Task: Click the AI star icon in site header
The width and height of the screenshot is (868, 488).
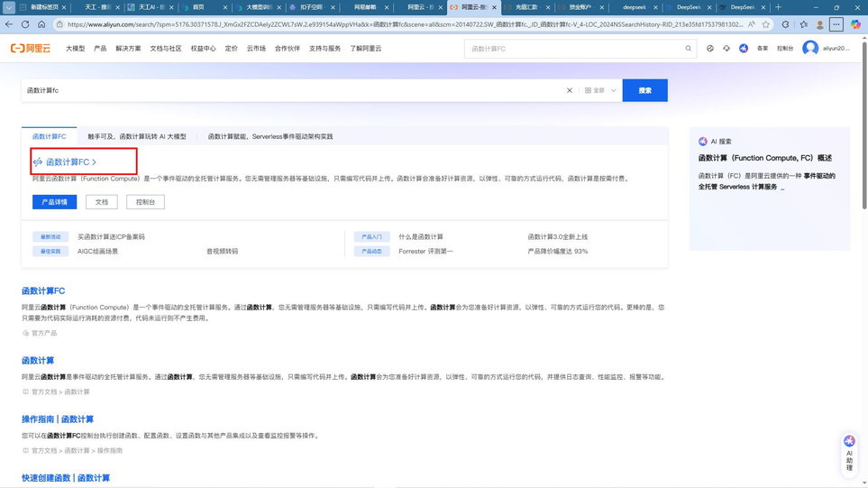Action: coord(744,48)
